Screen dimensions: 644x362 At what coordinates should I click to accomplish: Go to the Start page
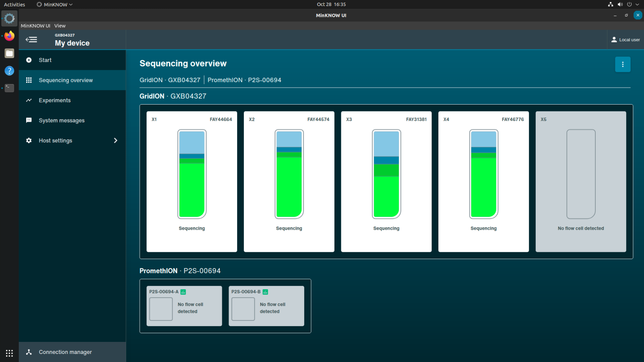coord(45,60)
